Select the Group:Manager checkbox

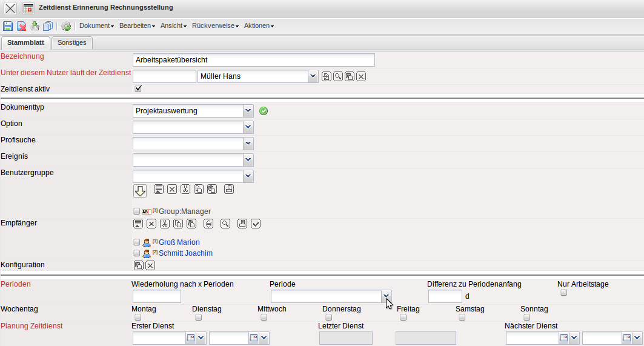(x=136, y=211)
